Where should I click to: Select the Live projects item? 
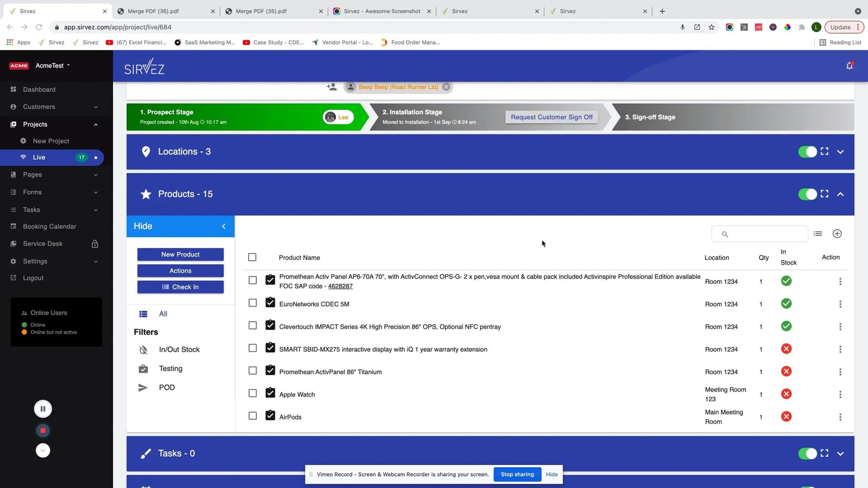[52, 157]
